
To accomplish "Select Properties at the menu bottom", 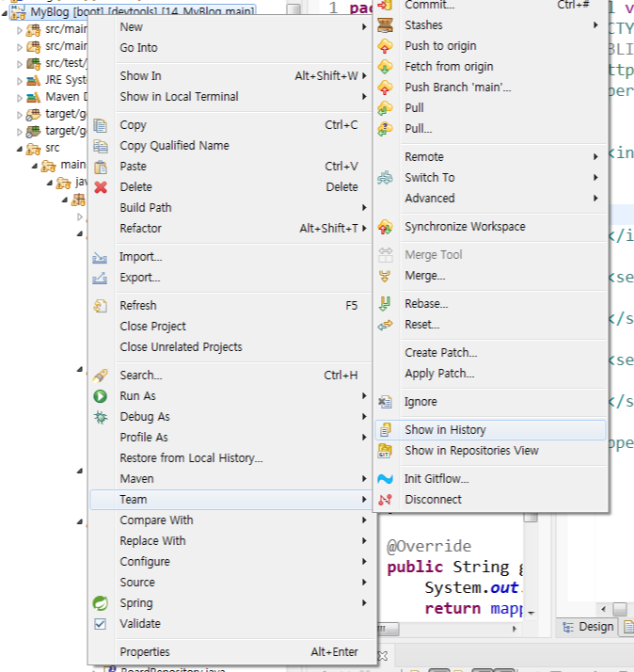I will [145, 652].
